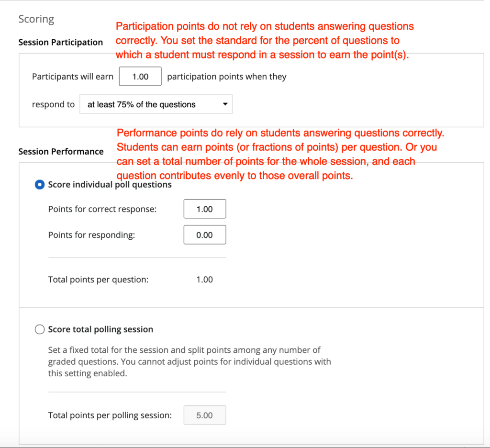Click the Total points per polling session field
Viewport: 490px width, 448px height.
[205, 415]
